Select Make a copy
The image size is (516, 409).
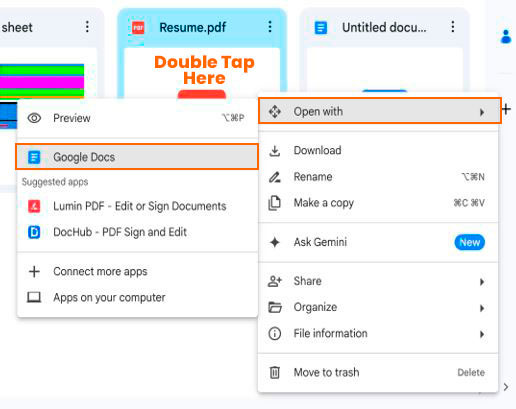[378, 203]
